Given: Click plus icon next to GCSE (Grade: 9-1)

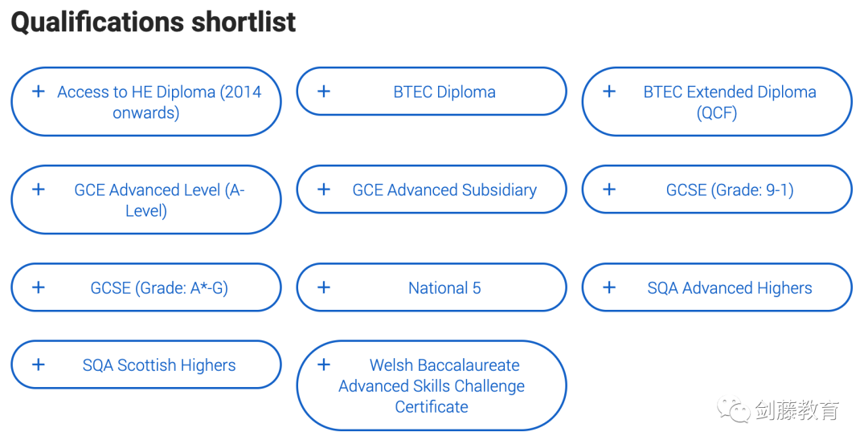Looking at the screenshot, I should (x=609, y=189).
